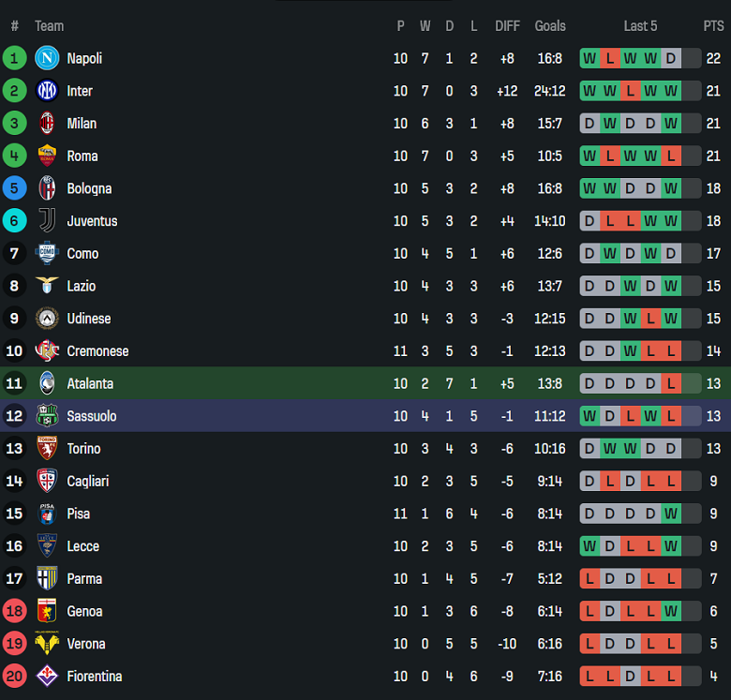This screenshot has width=731, height=700.
Task: Click the Milan club crest
Action: pyautogui.click(x=47, y=123)
